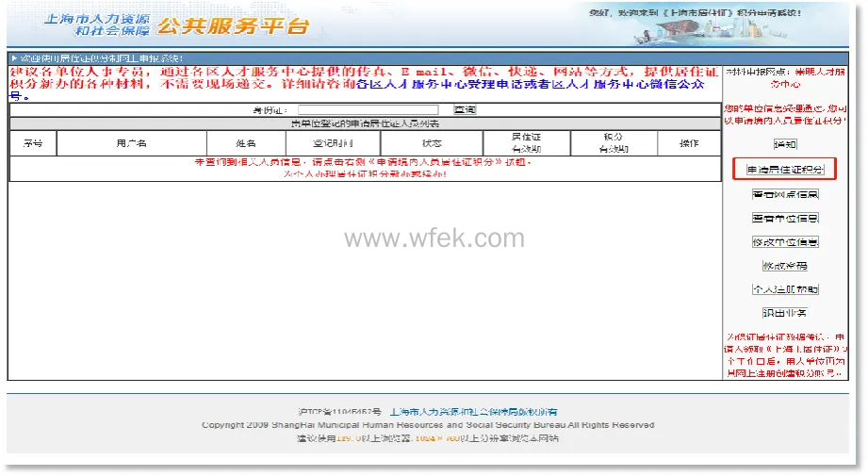Click the 修改密码 change password button
The height and width of the screenshot is (476, 868).
784,266
